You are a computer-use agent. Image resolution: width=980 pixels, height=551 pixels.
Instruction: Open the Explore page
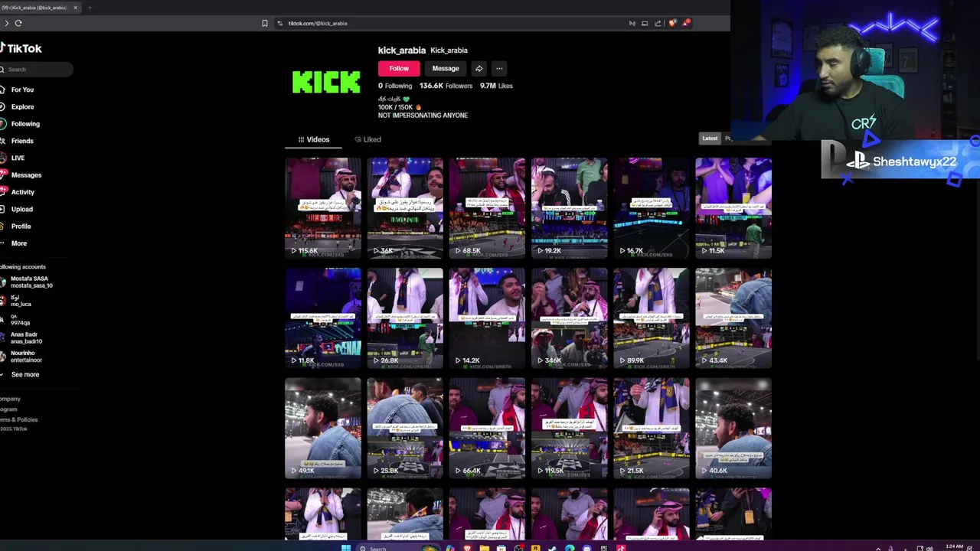pyautogui.click(x=22, y=107)
